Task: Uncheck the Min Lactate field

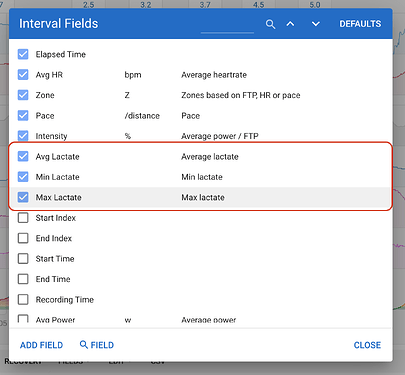Action: coord(23,177)
